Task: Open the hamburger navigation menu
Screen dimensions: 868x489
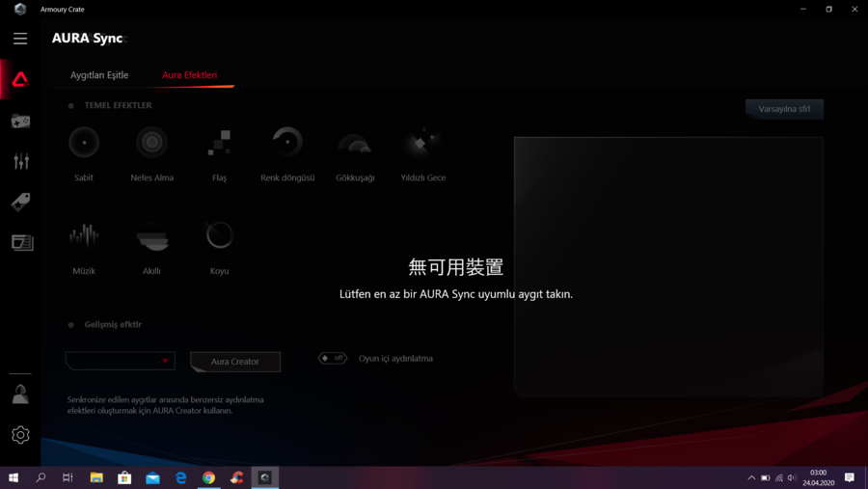Action: point(20,39)
